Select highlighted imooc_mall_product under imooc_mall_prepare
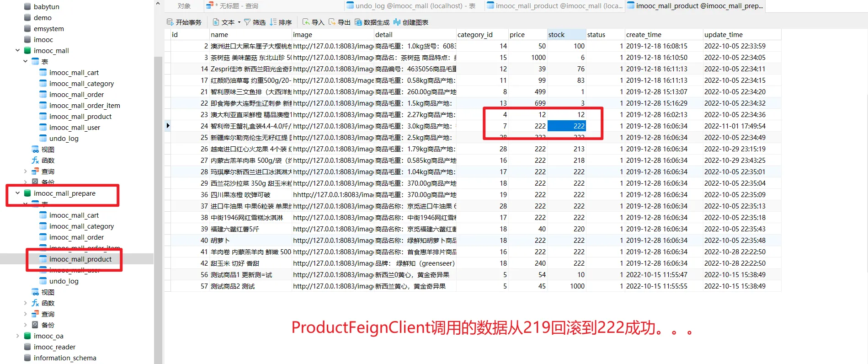 pos(80,259)
